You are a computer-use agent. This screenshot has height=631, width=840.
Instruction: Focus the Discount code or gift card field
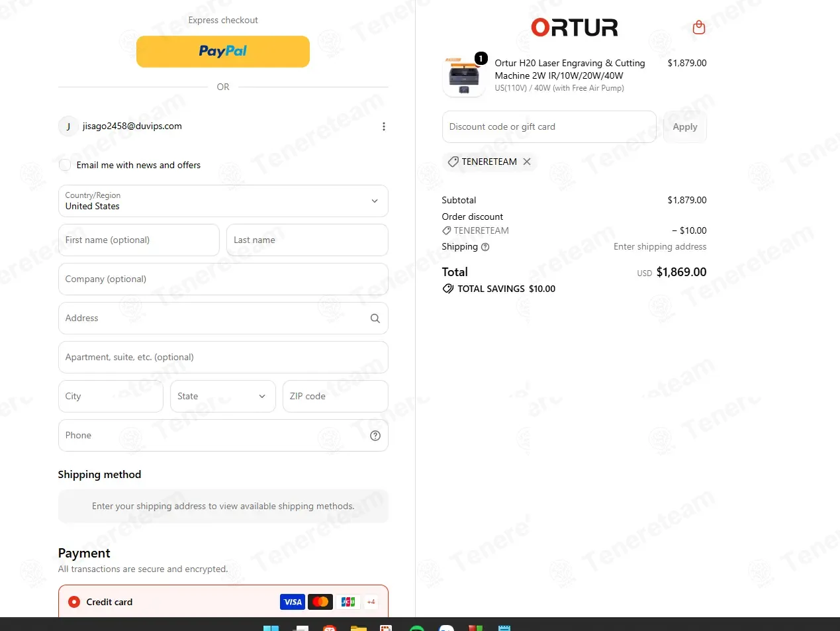click(549, 126)
